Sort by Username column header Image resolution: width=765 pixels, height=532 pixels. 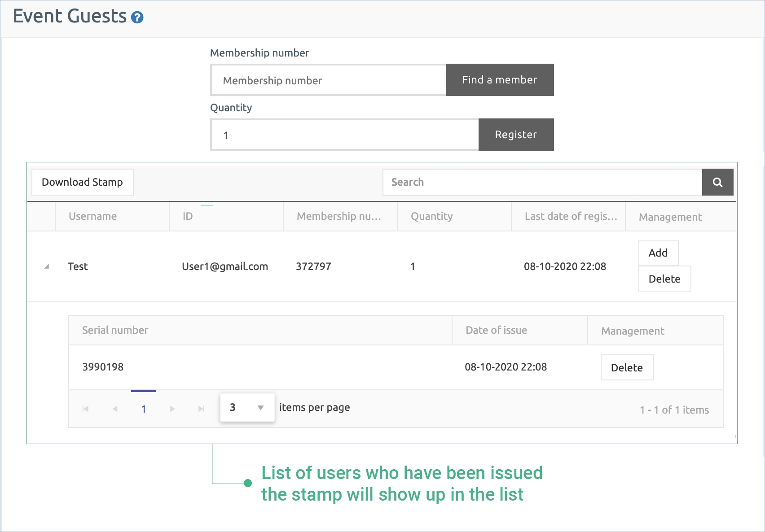pyautogui.click(x=112, y=216)
